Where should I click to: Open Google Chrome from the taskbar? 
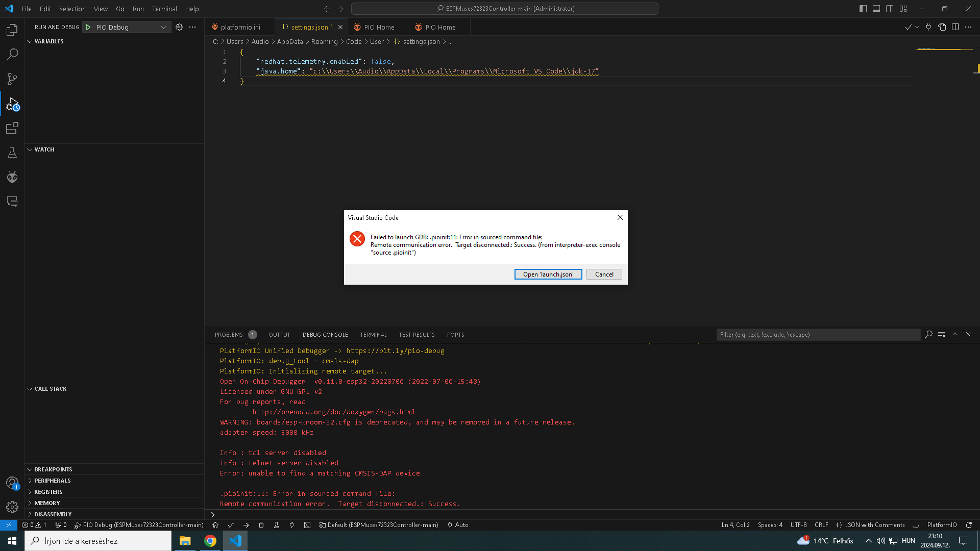(x=210, y=541)
